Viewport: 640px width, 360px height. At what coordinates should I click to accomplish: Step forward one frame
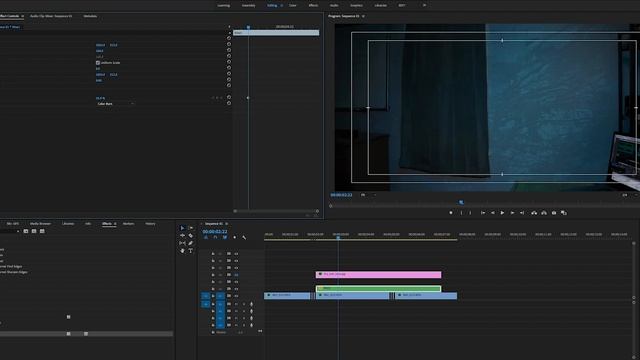[x=512, y=213]
